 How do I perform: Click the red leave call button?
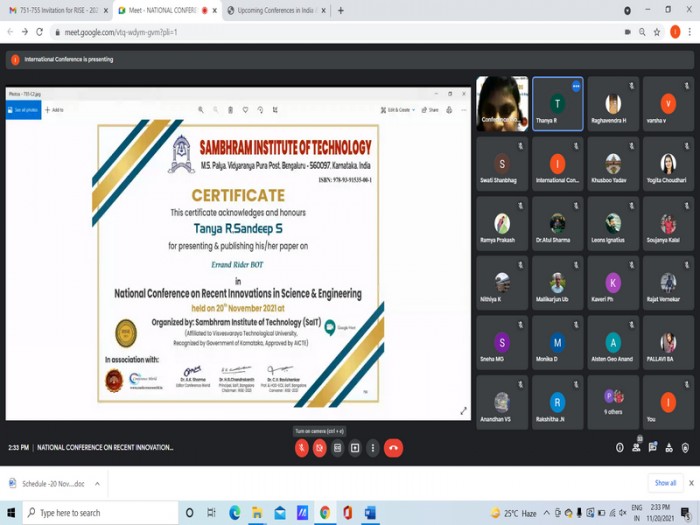tap(393, 448)
